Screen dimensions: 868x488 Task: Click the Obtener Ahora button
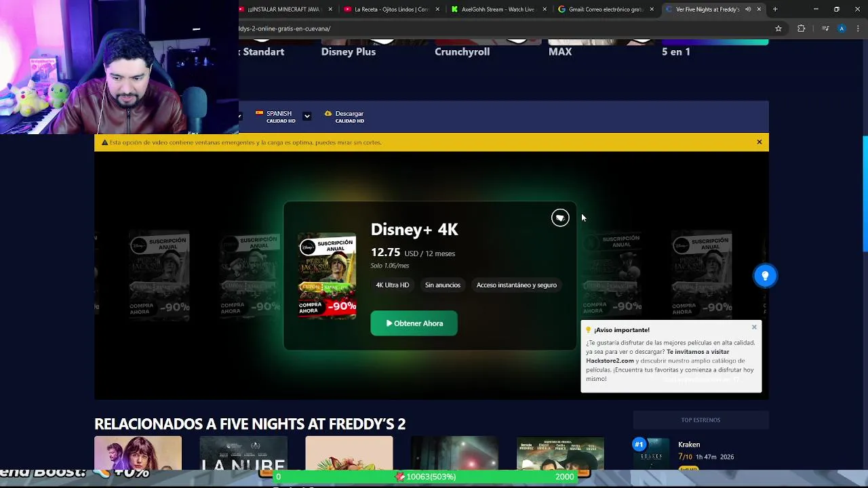point(414,323)
